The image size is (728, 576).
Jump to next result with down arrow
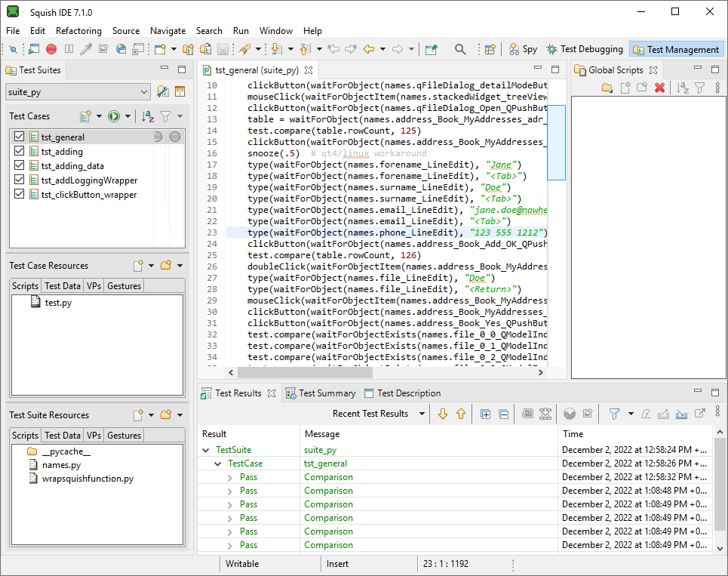point(443,414)
